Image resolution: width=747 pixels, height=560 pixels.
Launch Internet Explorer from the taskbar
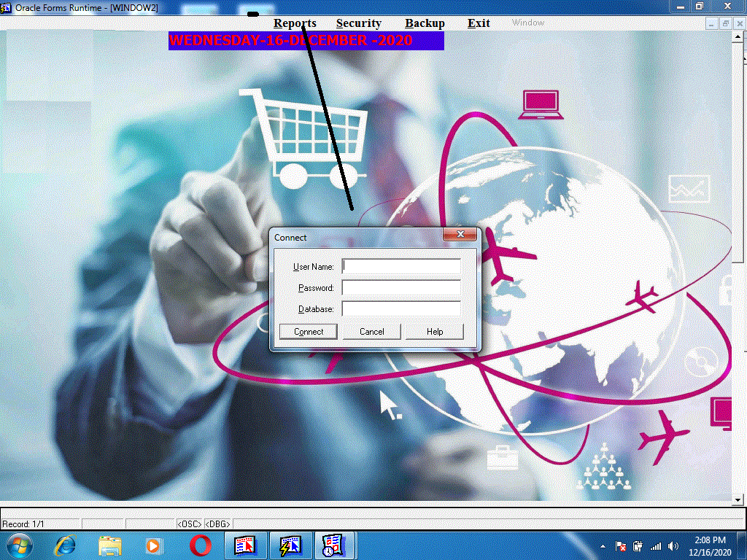(x=66, y=545)
